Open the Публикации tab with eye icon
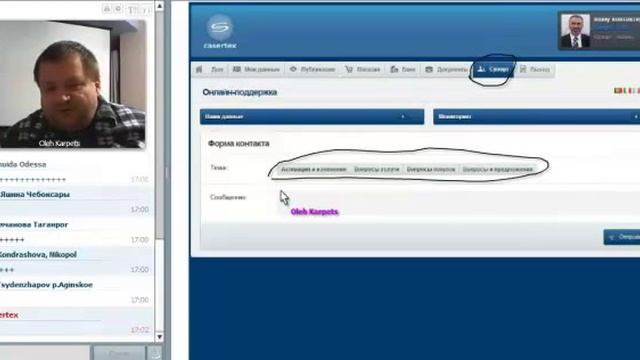 (x=312, y=69)
